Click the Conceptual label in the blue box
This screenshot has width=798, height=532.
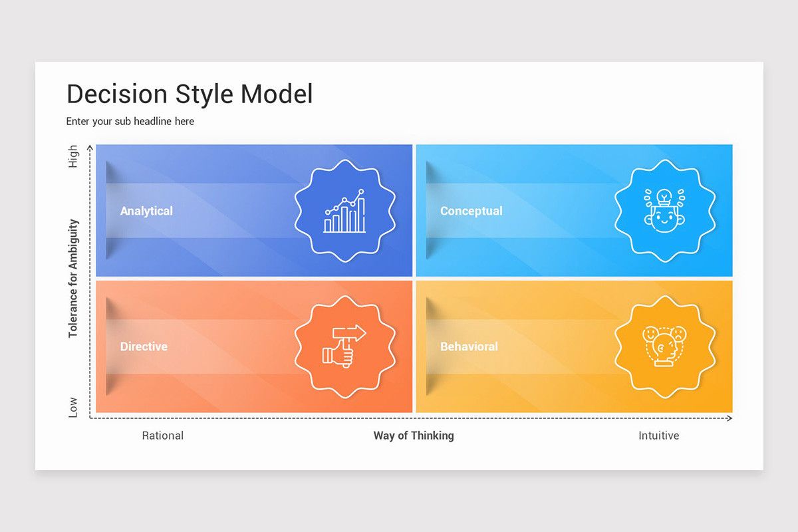[471, 211]
